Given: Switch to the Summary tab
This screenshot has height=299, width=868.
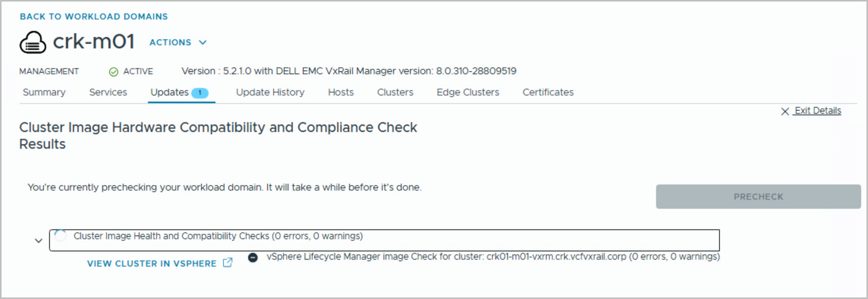Looking at the screenshot, I should [x=44, y=92].
